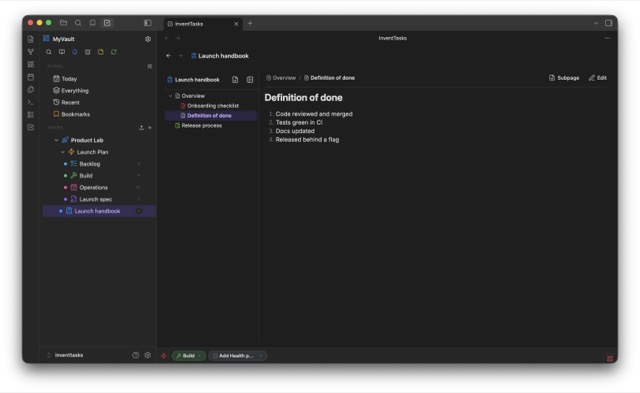Select Launch handbook in sidebar

click(99, 211)
